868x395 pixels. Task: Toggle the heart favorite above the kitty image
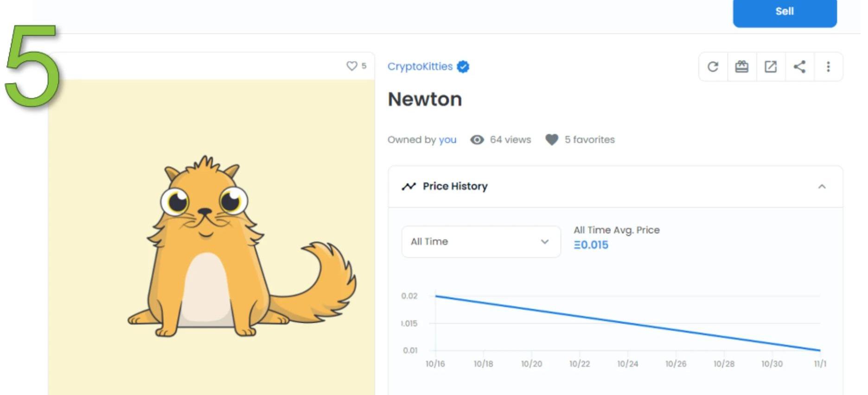pyautogui.click(x=352, y=66)
